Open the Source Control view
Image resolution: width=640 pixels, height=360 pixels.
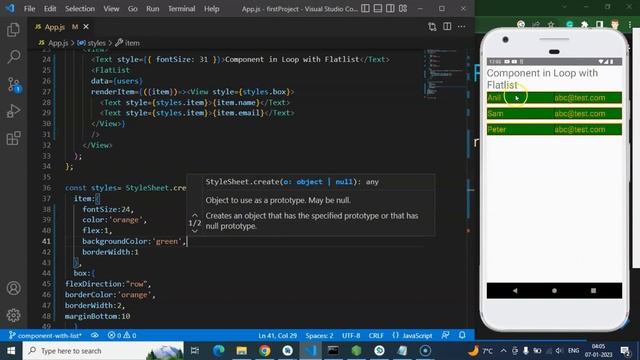[13, 84]
